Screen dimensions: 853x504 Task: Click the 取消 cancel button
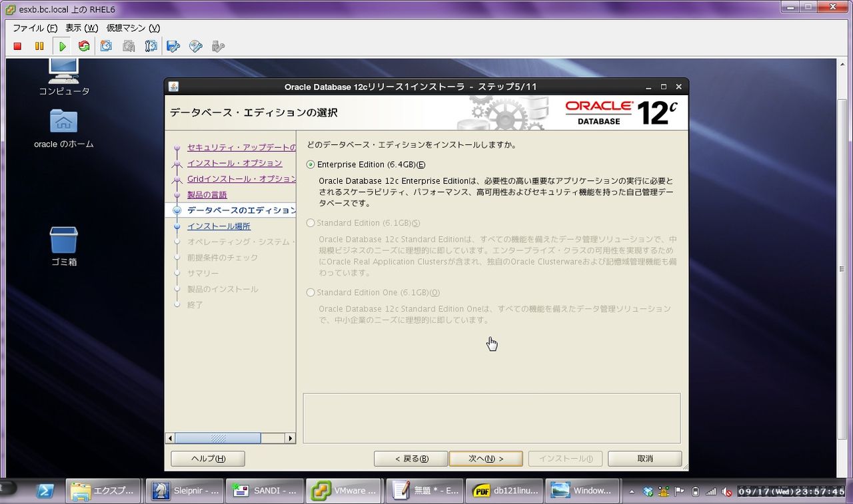(645, 459)
